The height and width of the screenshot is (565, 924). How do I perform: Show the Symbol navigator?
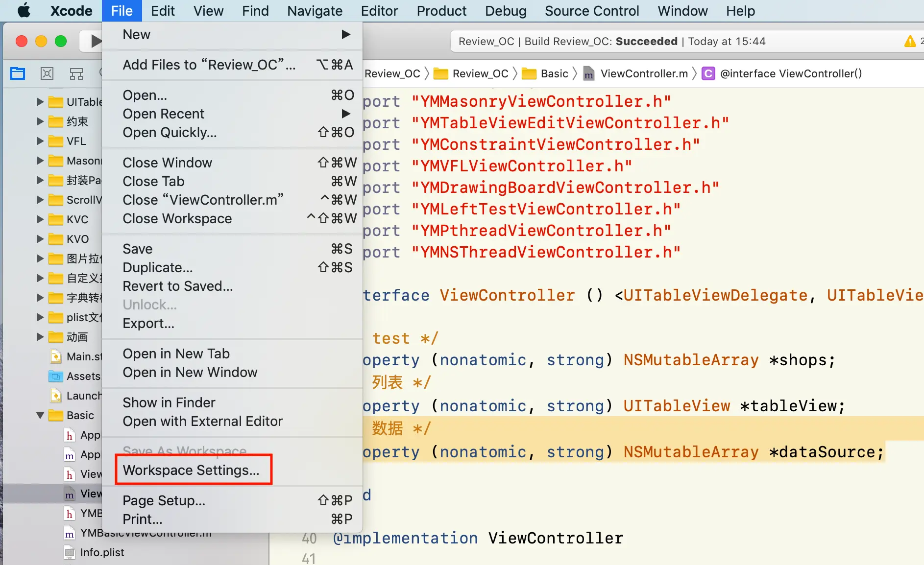[x=76, y=73]
